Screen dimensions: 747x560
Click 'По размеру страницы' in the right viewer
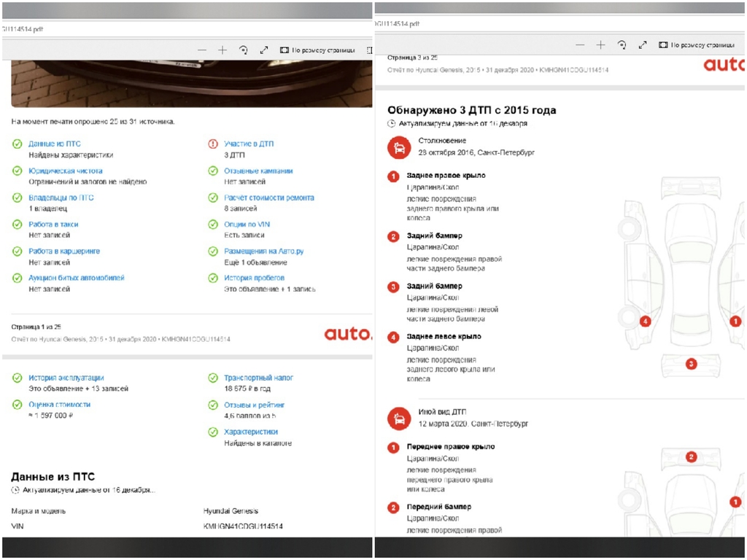point(697,44)
